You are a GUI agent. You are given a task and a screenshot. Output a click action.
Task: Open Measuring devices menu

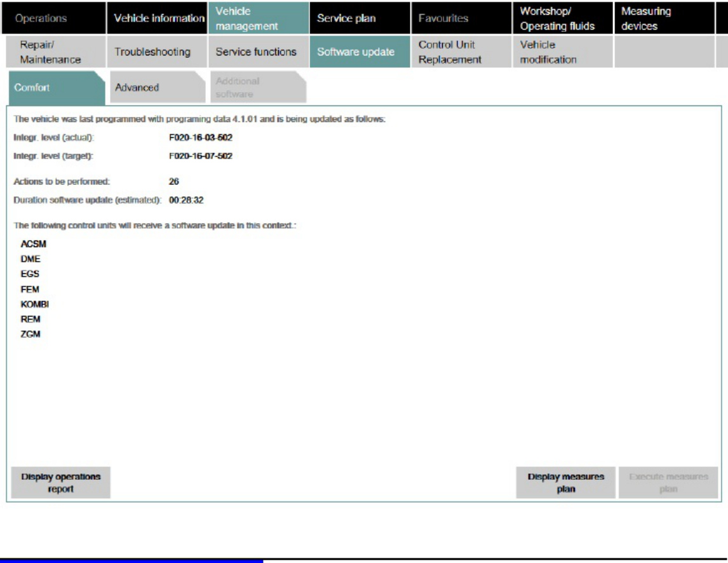(664, 18)
